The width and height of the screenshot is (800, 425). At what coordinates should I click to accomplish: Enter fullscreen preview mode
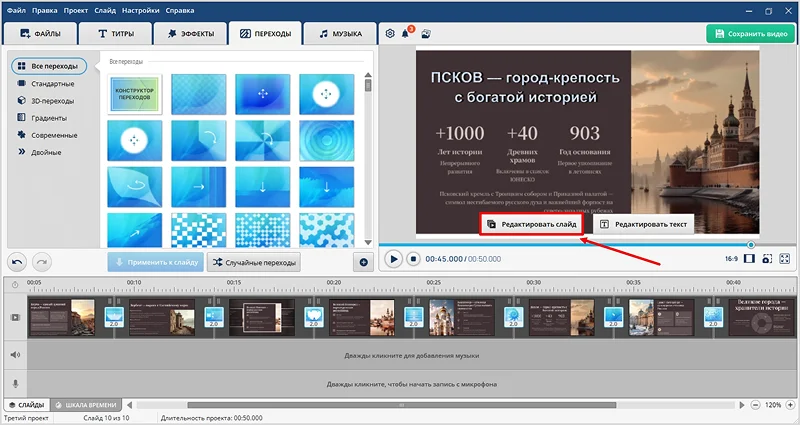785,259
